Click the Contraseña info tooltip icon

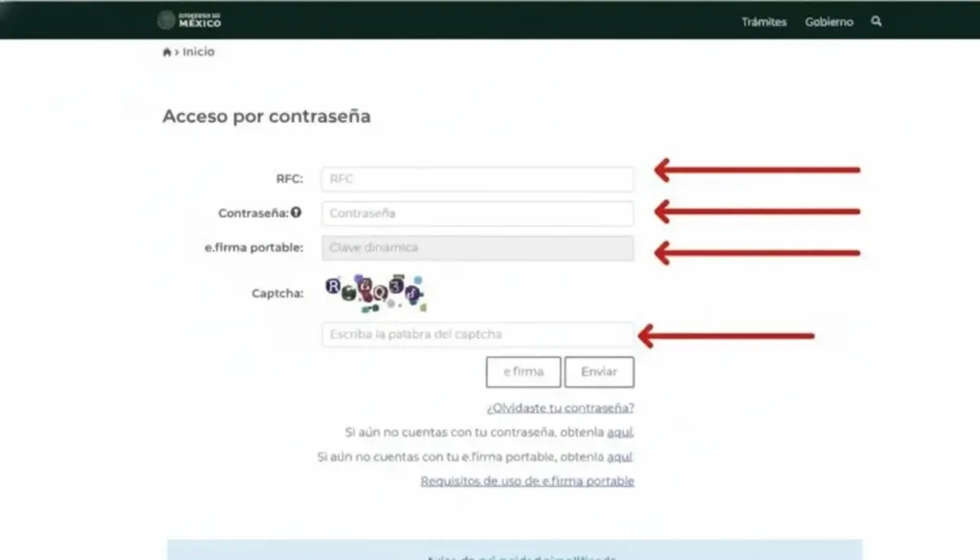tap(297, 213)
